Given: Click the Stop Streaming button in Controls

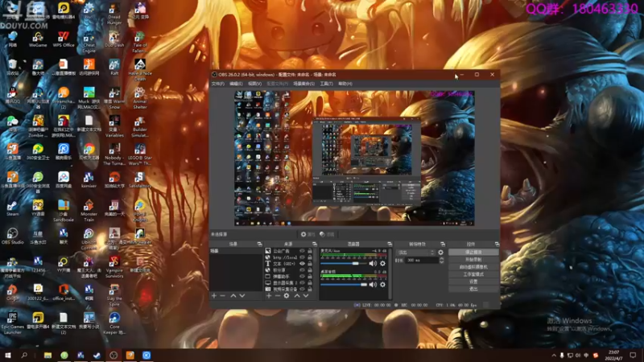Looking at the screenshot, I should (473, 252).
